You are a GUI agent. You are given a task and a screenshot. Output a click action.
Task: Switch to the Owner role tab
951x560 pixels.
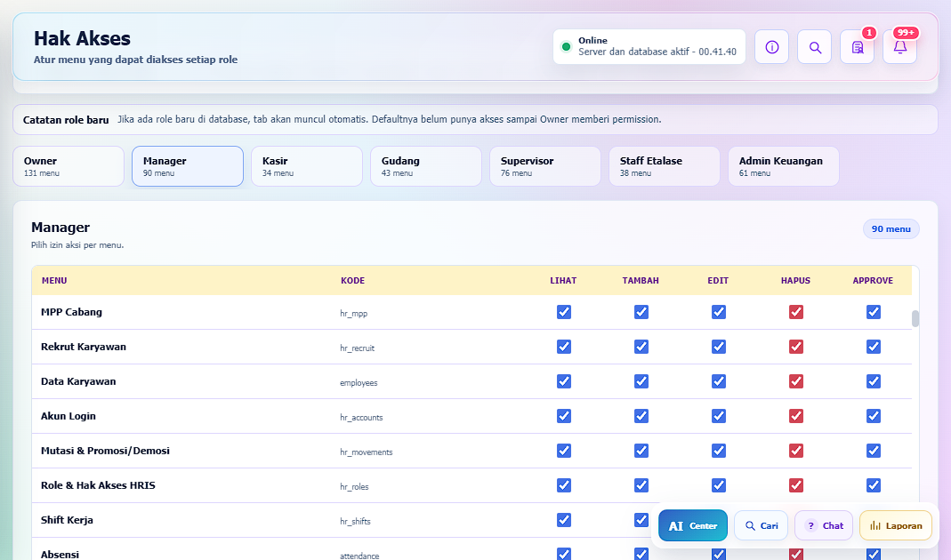pos(69,166)
